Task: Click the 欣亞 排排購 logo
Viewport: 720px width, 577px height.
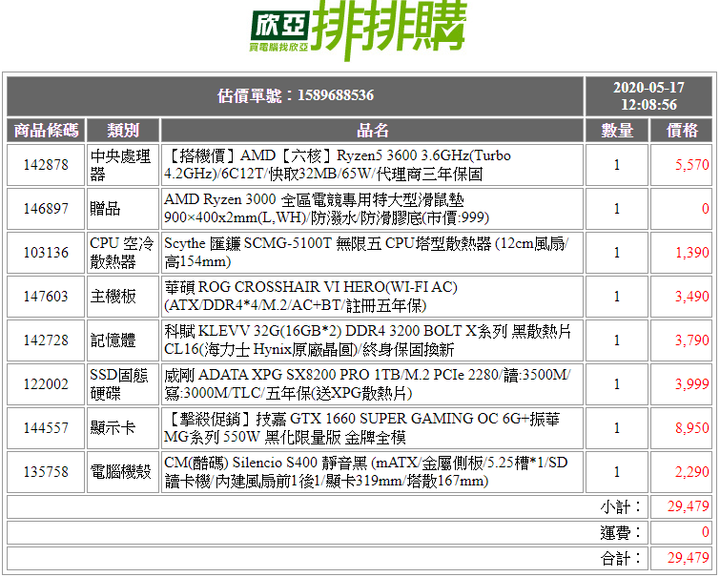Action: point(359,30)
